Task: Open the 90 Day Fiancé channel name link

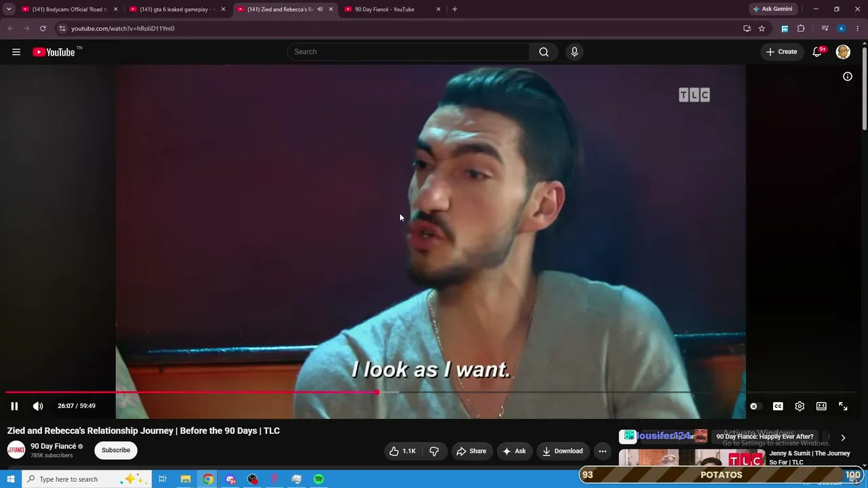Action: coord(54,446)
